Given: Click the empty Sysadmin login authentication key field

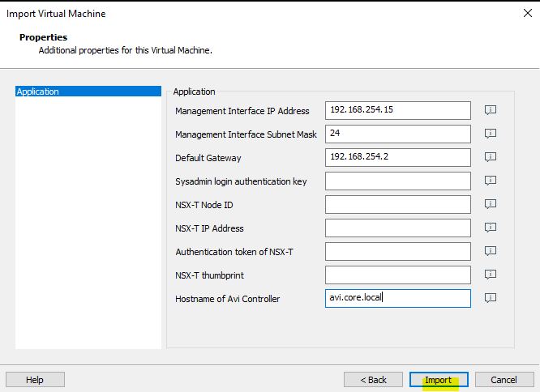Looking at the screenshot, I should 398,181.
